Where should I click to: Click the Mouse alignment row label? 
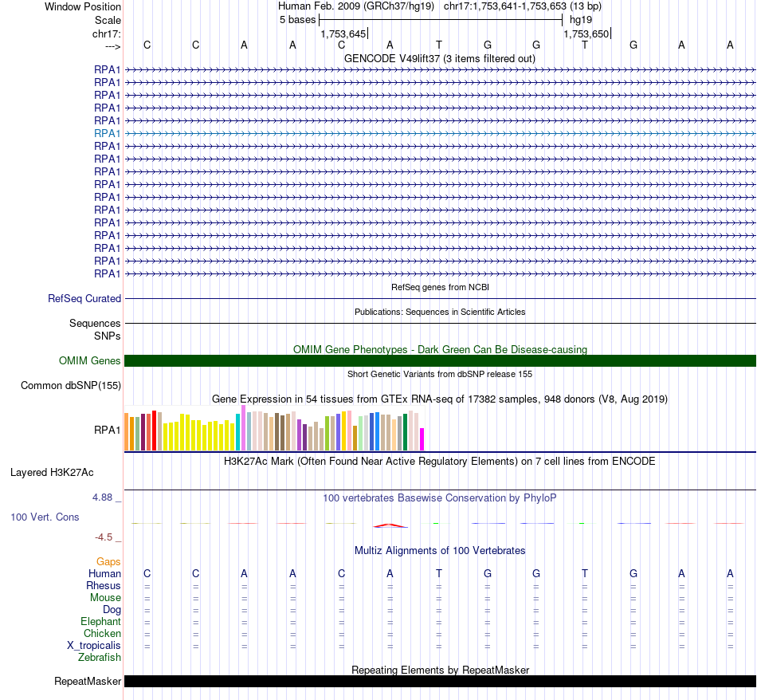(x=105, y=598)
